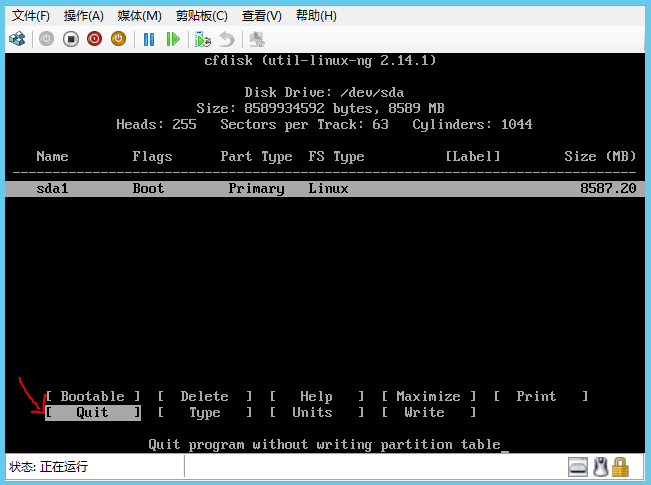Viewport: 651px width, 485px height.
Task: Click the Type option in cfdisk
Action: coord(205,413)
